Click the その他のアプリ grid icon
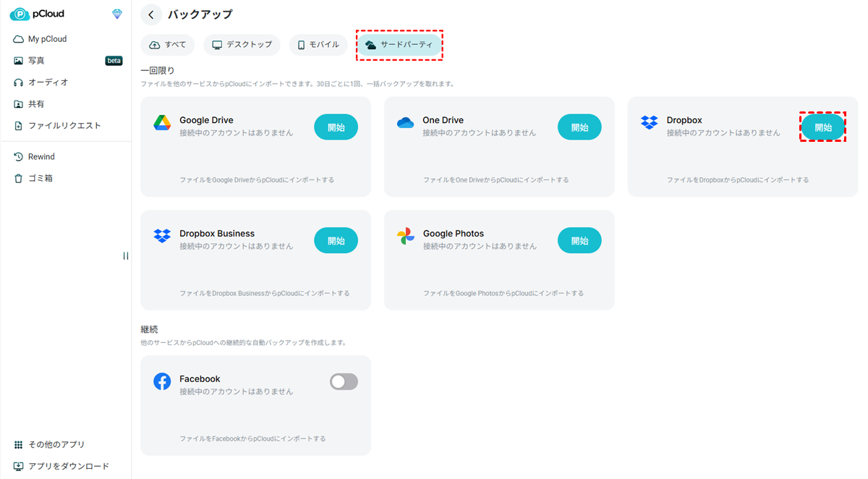The image size is (868, 479). [19, 444]
